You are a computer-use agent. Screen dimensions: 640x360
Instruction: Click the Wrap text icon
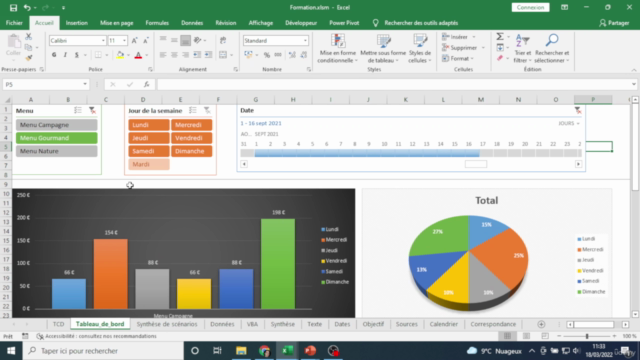click(223, 40)
